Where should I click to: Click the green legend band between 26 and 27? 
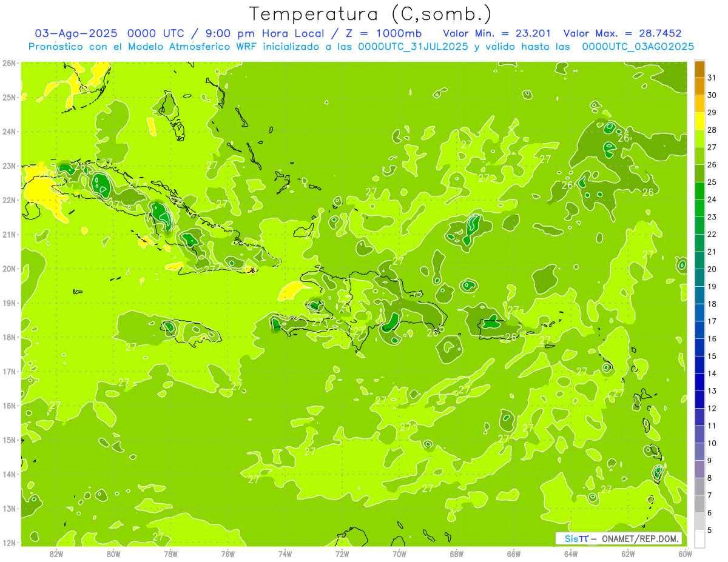(x=699, y=156)
